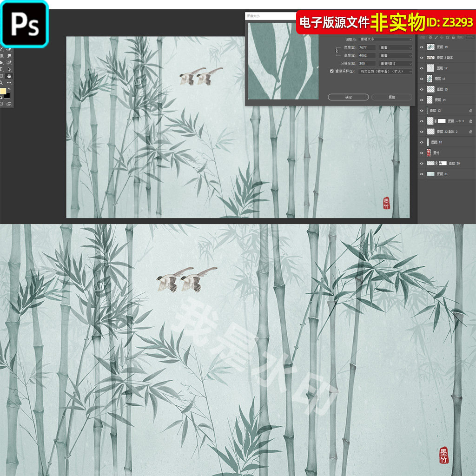Hide layer 图层 3 副本 via eye icon

[x=421, y=58]
